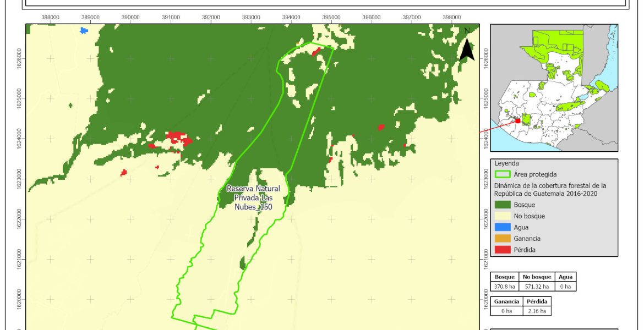Pick the orange Ganancia legend swatch
644x330 pixels.
point(502,239)
